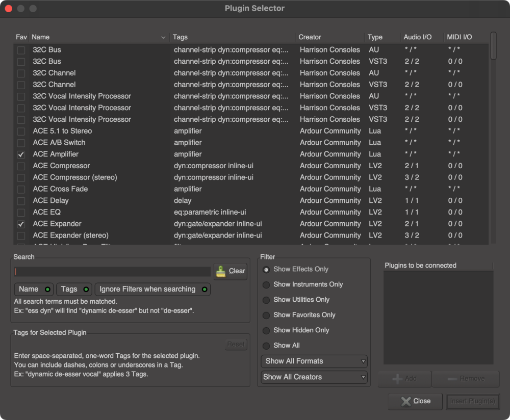This screenshot has height=420, width=510.
Task: Select the ACE EQ plugin row
Action: (251, 212)
